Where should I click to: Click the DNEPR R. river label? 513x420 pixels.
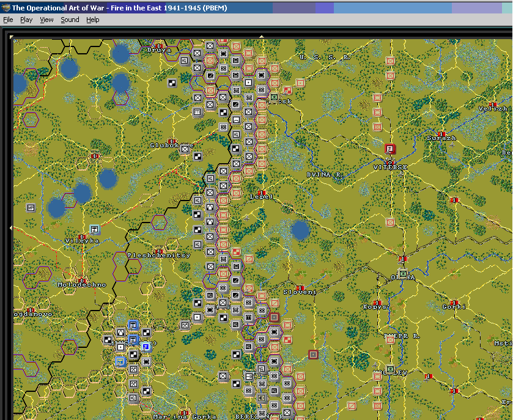(x=402, y=336)
